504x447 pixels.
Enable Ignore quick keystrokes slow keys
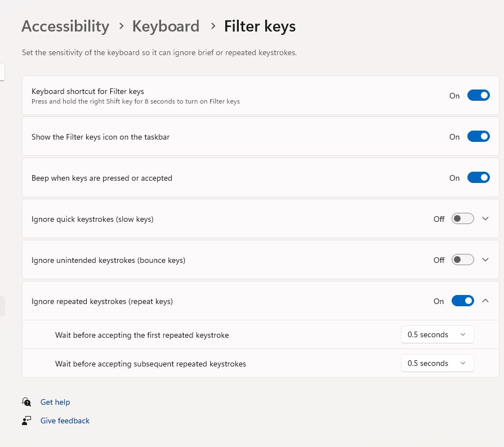(x=462, y=219)
